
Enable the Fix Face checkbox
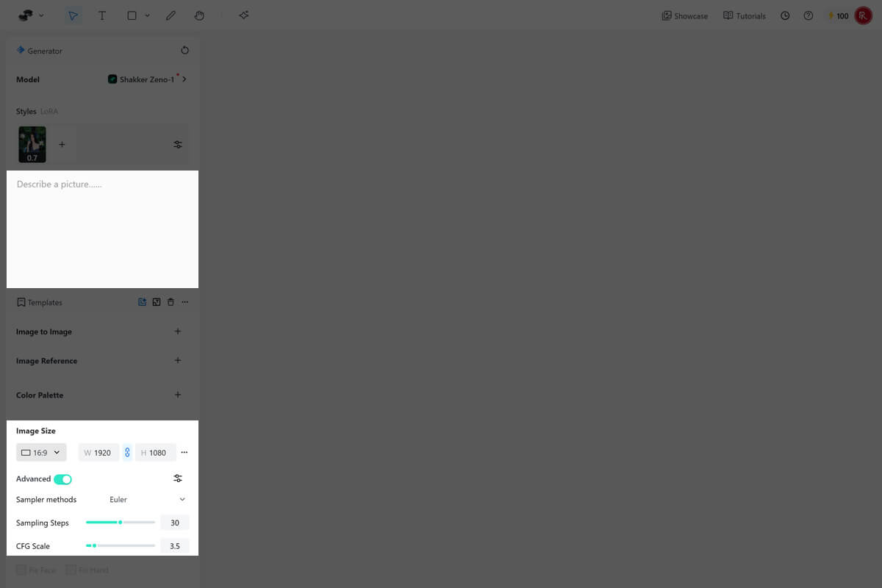pos(21,570)
